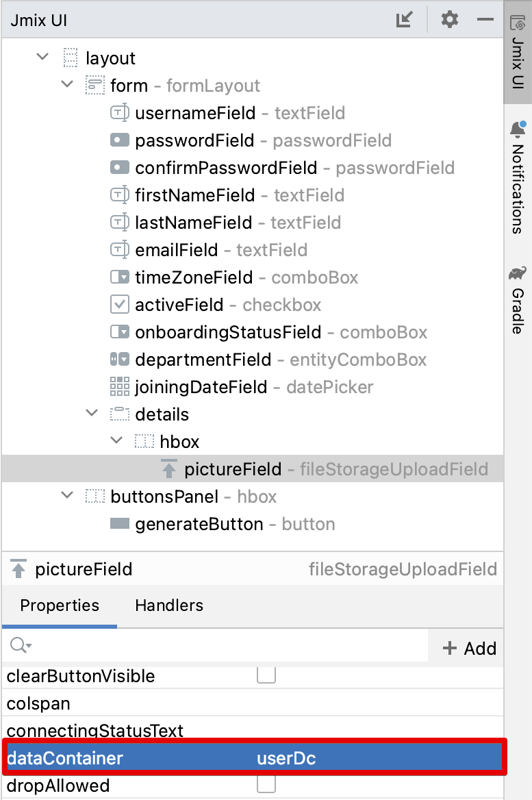This screenshot has width=532, height=800.
Task: Click the upload icon beside pictureField in tree
Action: [169, 469]
